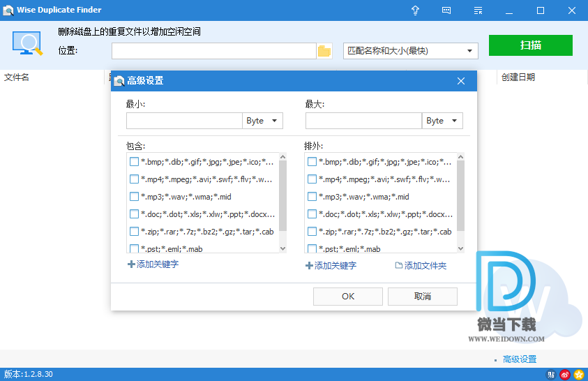The height and width of the screenshot is (381, 588).
Task: Check image formats *.bmp in 排外 list
Action: click(x=312, y=162)
